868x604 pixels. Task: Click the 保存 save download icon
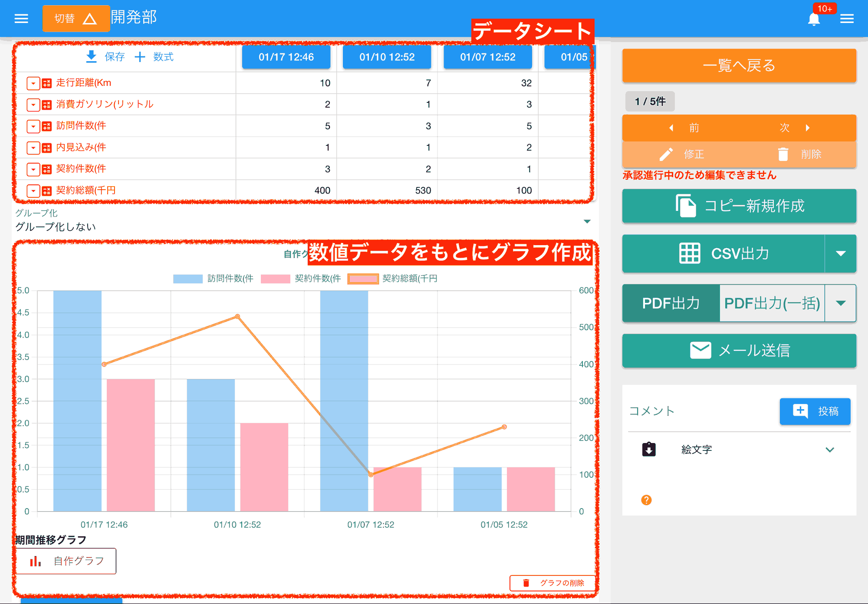92,56
